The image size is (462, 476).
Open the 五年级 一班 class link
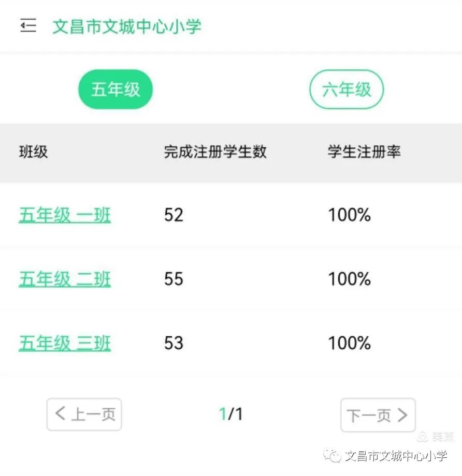point(65,215)
